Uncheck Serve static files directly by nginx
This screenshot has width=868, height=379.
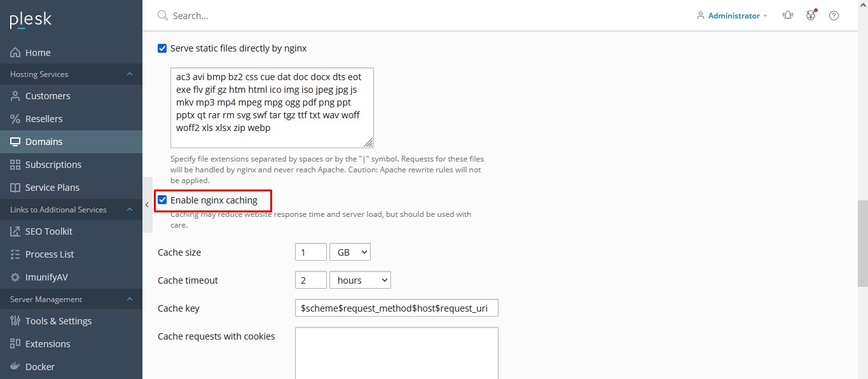(162, 48)
